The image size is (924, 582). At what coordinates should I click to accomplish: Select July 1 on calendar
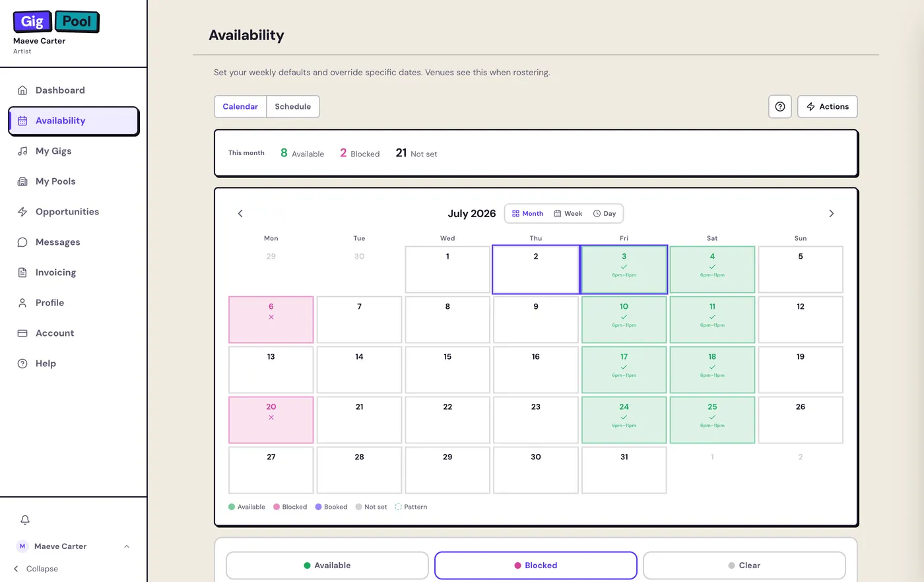pos(447,269)
